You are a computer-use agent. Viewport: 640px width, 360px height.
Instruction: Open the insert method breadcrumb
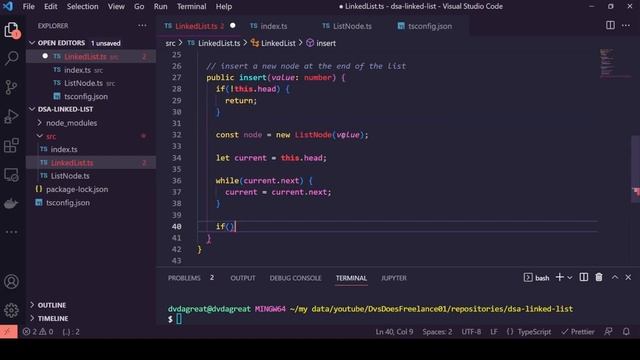point(321,43)
